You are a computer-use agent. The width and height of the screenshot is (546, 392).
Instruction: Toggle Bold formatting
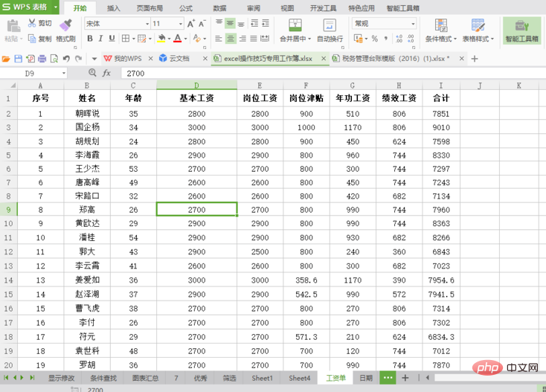tap(90, 38)
